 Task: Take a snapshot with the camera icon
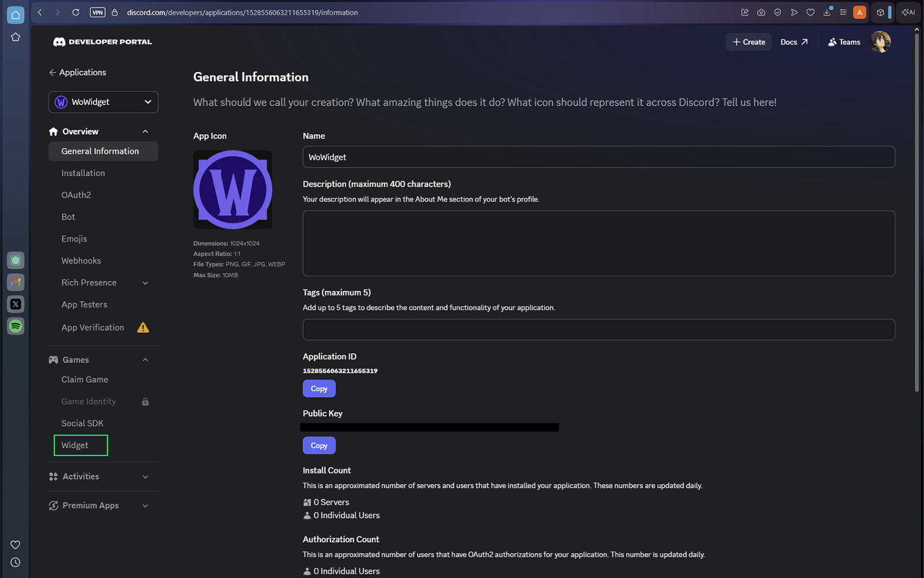coord(761,12)
